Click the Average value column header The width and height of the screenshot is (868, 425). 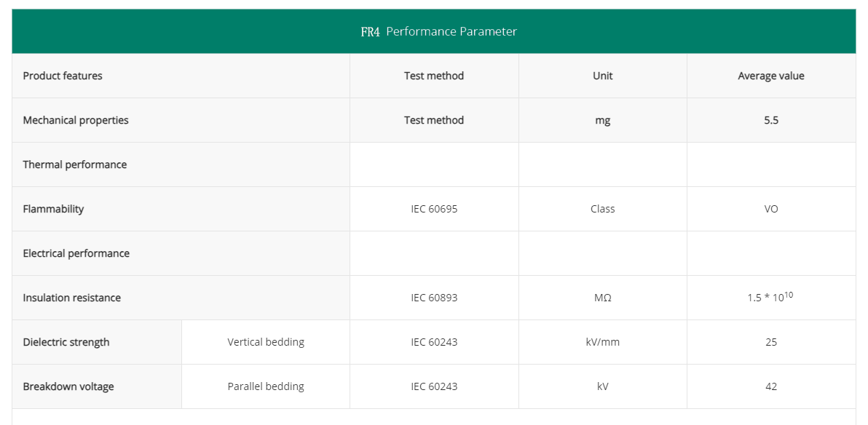pyautogui.click(x=770, y=76)
